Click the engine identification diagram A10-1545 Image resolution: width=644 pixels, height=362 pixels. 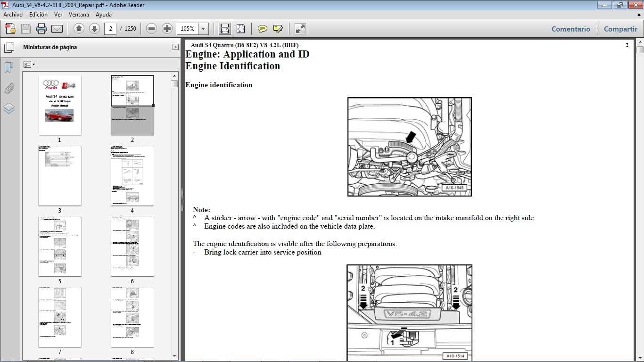click(x=409, y=147)
